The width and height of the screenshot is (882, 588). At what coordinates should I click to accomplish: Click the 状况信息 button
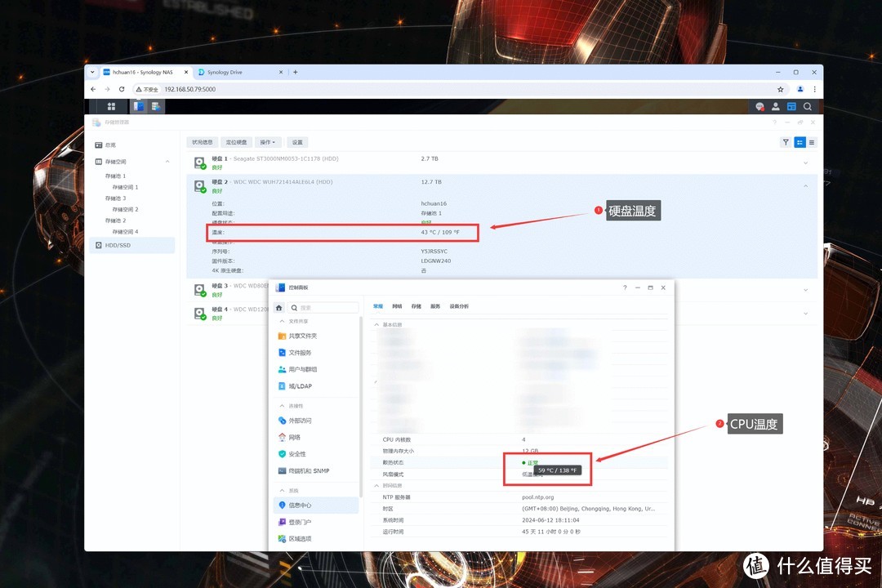click(x=202, y=142)
